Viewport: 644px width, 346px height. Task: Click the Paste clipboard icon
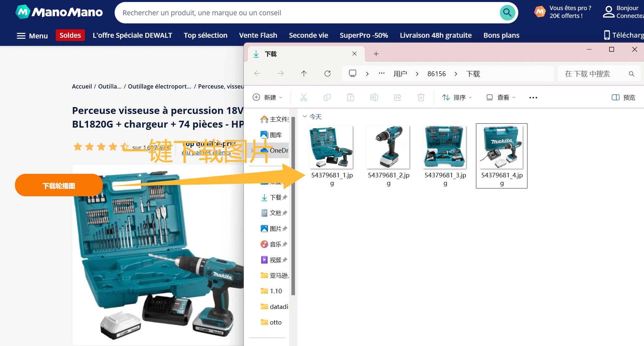point(351,97)
